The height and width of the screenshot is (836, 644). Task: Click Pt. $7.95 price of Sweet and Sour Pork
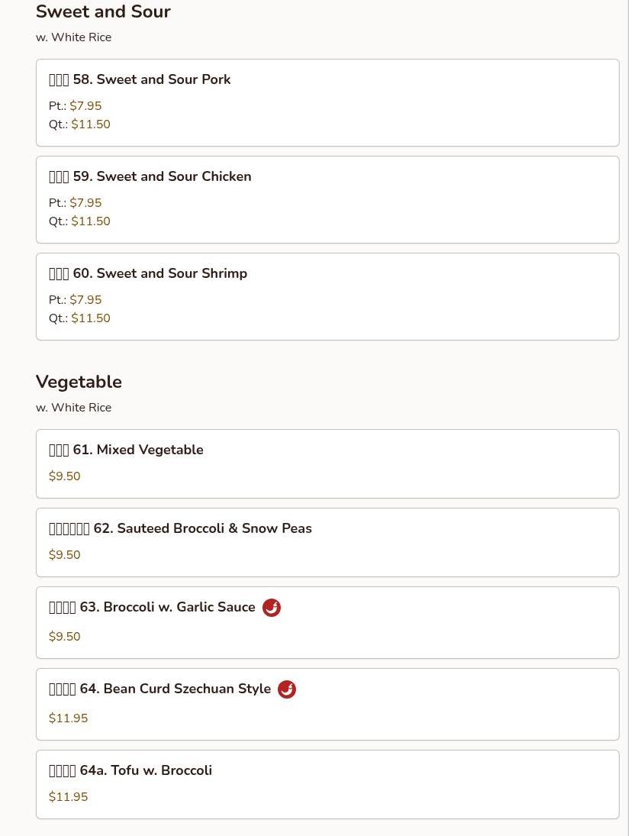[75, 105]
